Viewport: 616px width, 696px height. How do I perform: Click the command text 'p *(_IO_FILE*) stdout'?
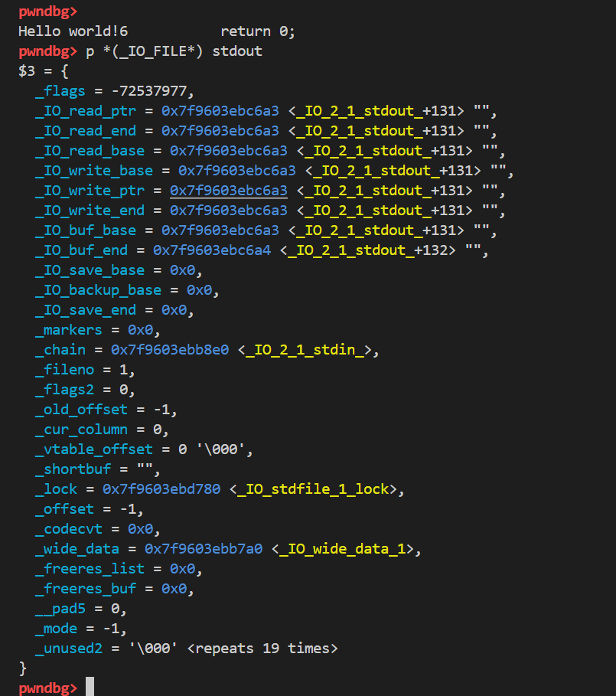[x=174, y=51]
